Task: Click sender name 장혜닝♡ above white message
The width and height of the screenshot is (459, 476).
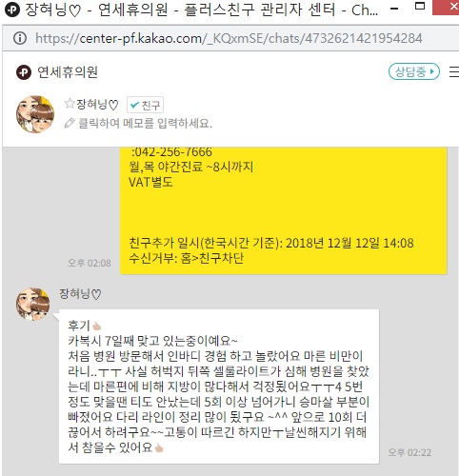Action: tap(80, 294)
